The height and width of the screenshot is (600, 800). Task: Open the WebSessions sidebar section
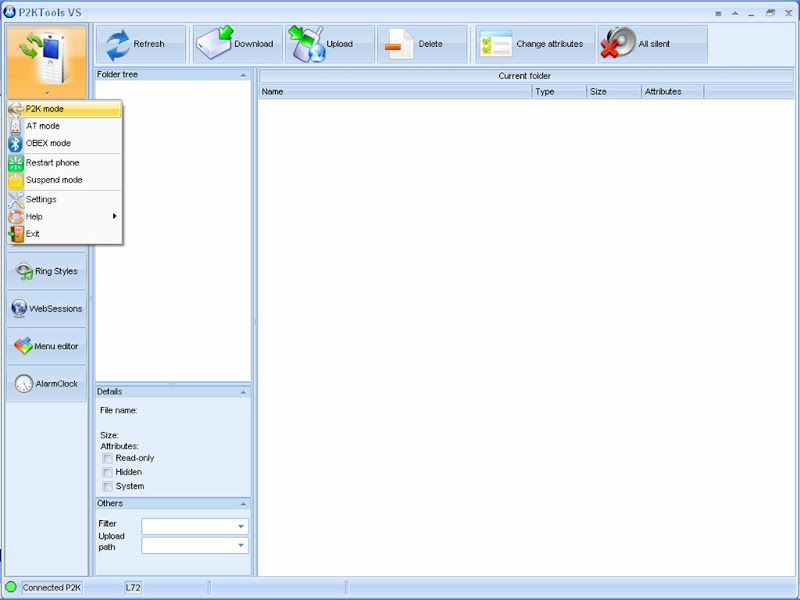click(46, 309)
